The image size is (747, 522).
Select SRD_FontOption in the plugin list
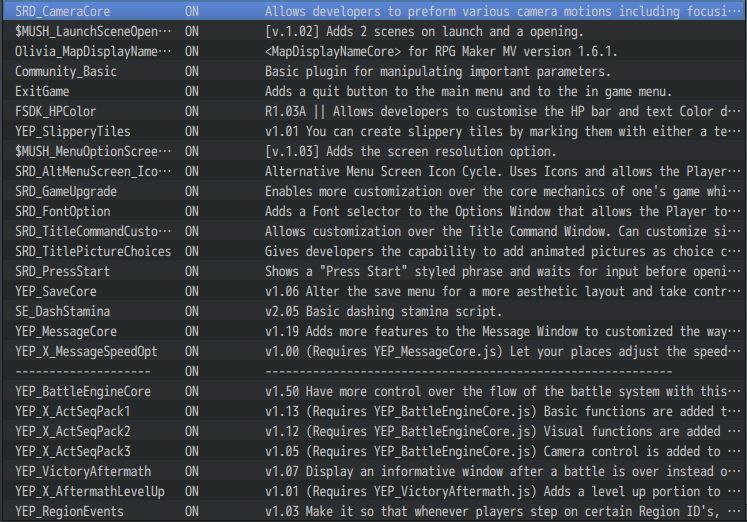(x=63, y=212)
